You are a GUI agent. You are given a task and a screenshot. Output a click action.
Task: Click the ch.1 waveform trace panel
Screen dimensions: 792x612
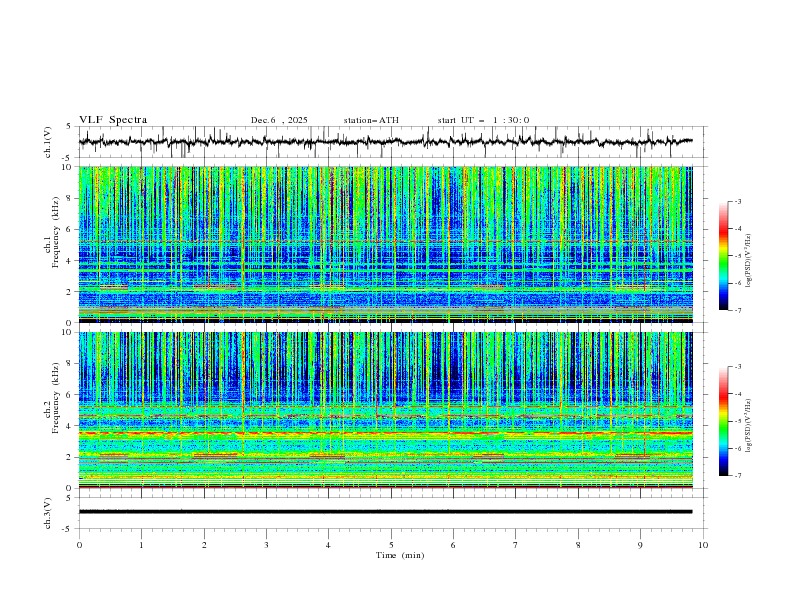click(x=393, y=142)
